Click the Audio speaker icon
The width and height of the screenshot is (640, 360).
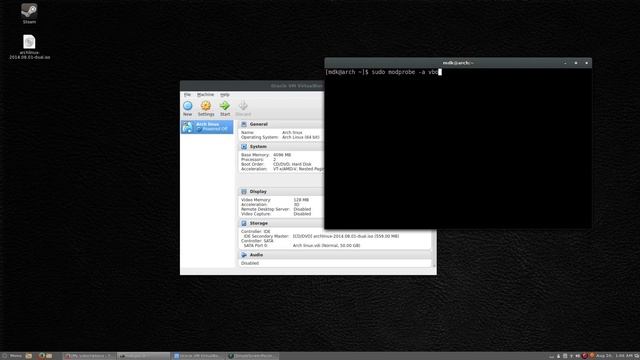tap(244, 255)
